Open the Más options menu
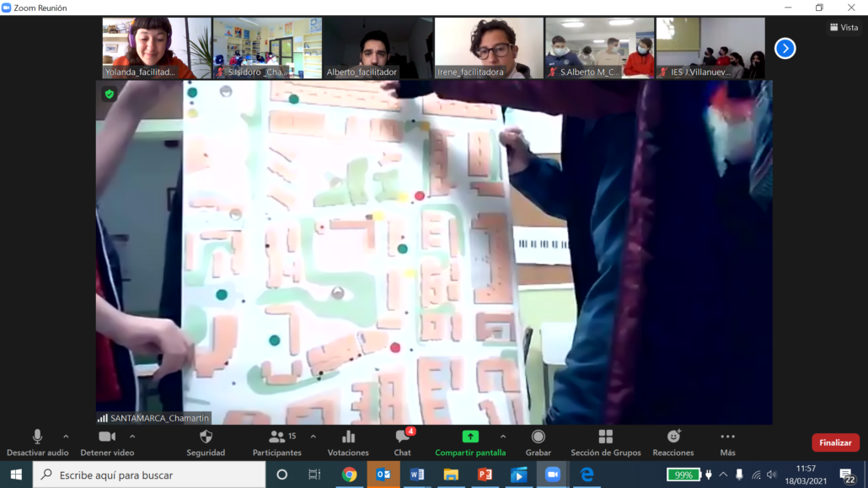 [x=727, y=437]
